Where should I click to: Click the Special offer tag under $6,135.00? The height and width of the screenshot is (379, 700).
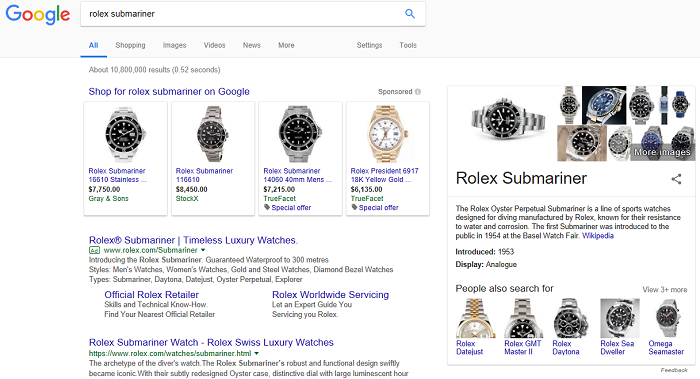coord(375,208)
